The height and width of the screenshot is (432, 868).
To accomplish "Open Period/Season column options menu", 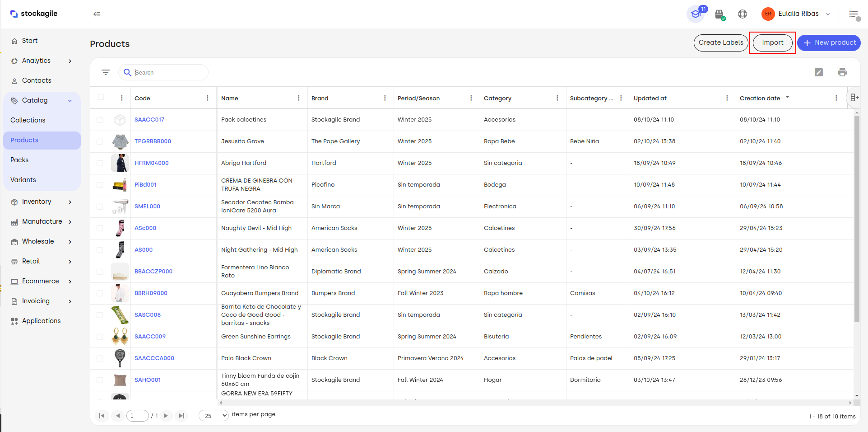I will [x=471, y=98].
